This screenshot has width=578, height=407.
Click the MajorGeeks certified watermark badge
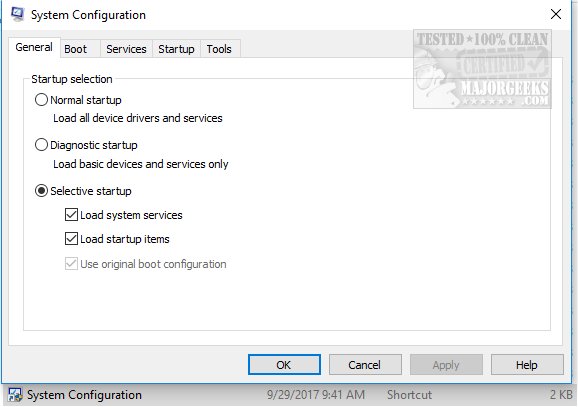(x=482, y=69)
